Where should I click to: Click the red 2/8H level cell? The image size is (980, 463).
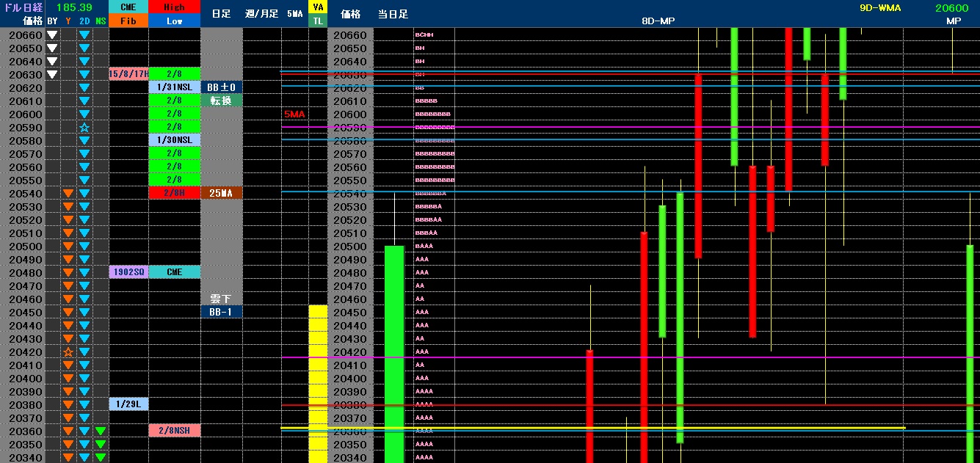click(x=174, y=193)
